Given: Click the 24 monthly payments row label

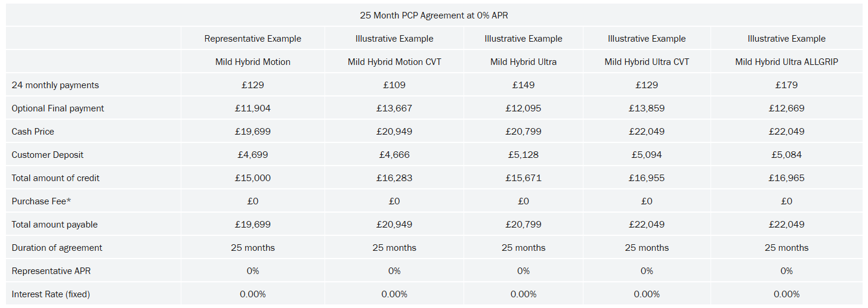Looking at the screenshot, I should 55,85.
